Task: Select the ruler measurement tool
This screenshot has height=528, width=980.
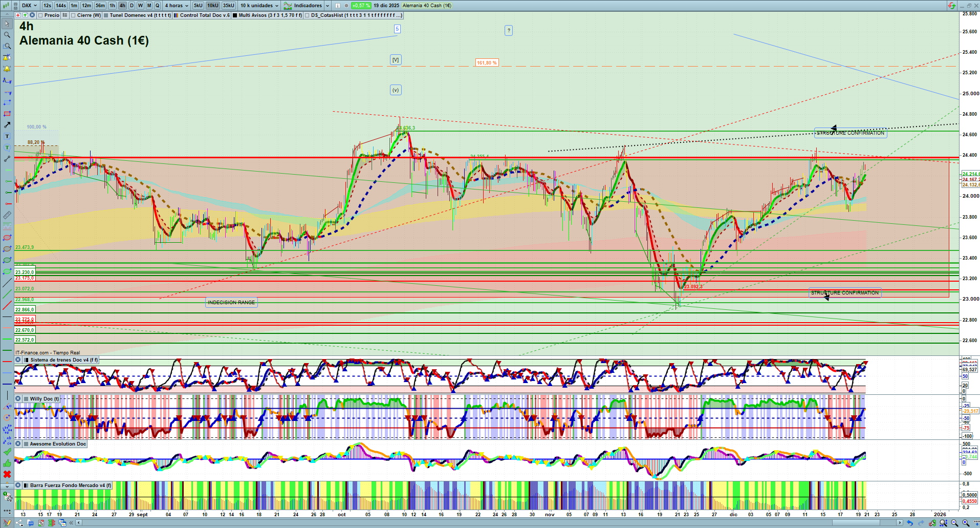Action: click(x=7, y=215)
